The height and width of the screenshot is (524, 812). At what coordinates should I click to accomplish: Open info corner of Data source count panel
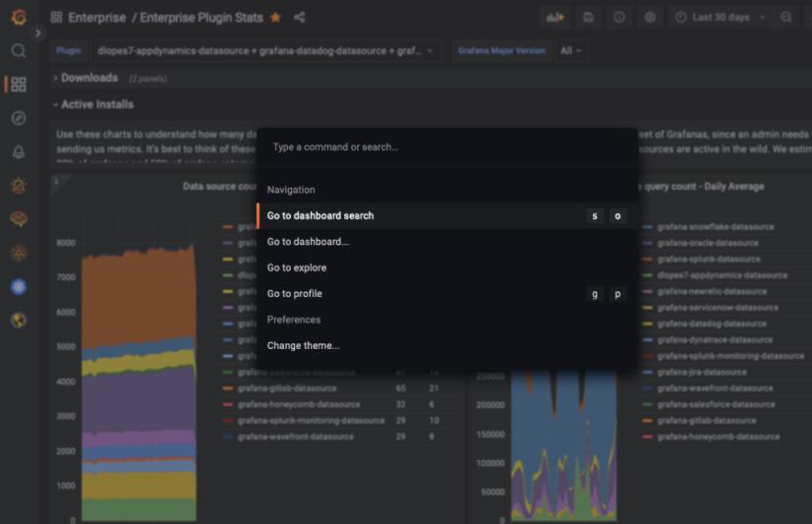[x=56, y=181]
